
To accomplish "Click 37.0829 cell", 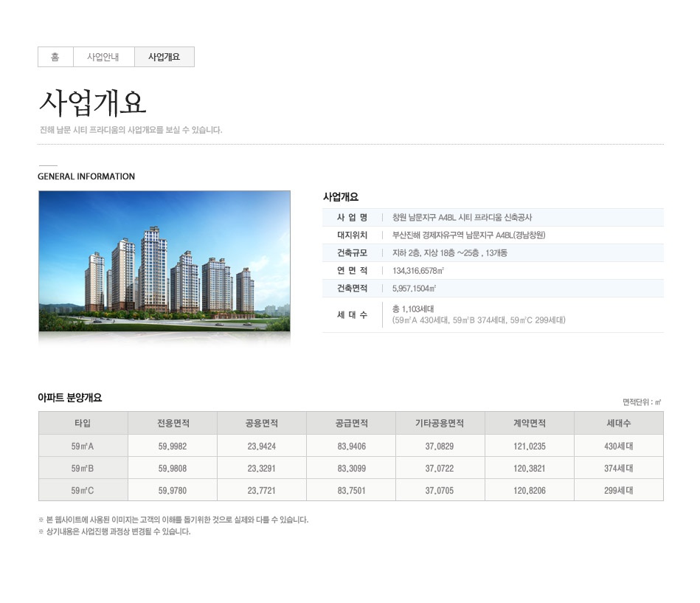I will click(x=440, y=446).
